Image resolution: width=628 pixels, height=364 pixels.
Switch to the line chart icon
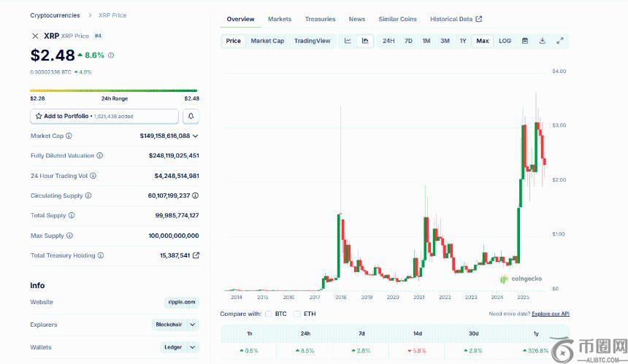pyautogui.click(x=348, y=41)
